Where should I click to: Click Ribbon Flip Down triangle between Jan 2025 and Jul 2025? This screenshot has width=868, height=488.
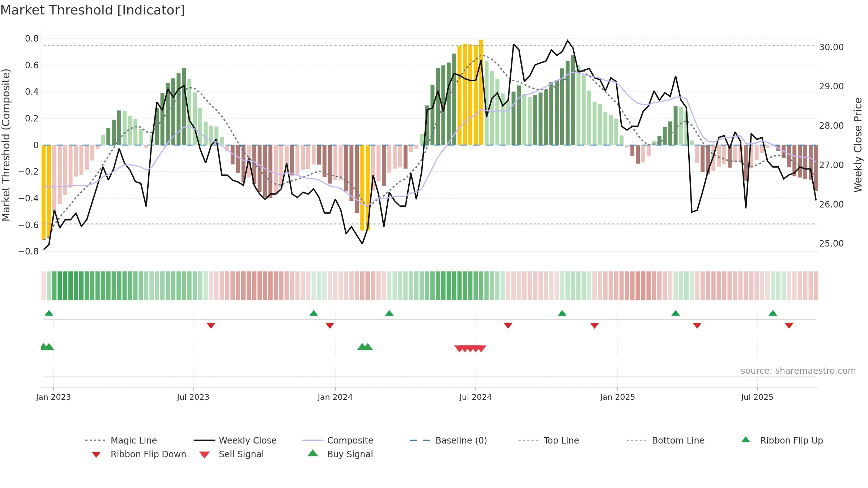pos(697,326)
